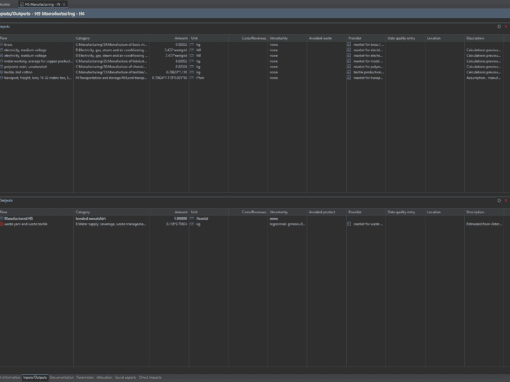This screenshot has width=510, height=382.
Task: Select the waste yarn and waste textile output
Action: click(x=25, y=224)
